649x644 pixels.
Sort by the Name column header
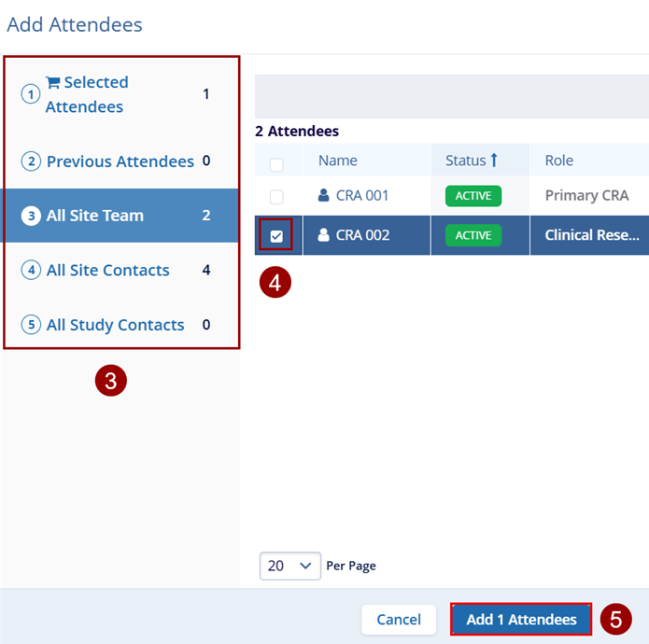point(338,161)
